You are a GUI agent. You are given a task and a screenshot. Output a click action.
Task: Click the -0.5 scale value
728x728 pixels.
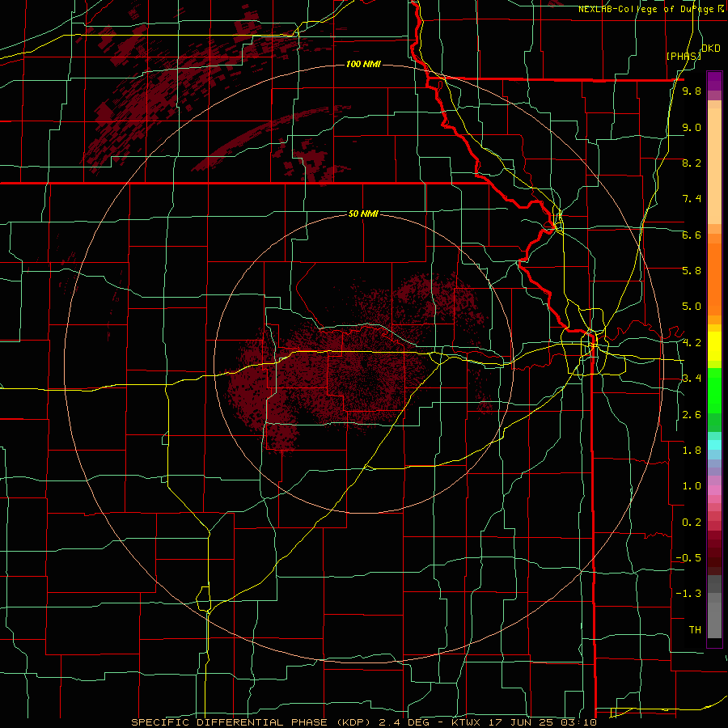click(688, 558)
